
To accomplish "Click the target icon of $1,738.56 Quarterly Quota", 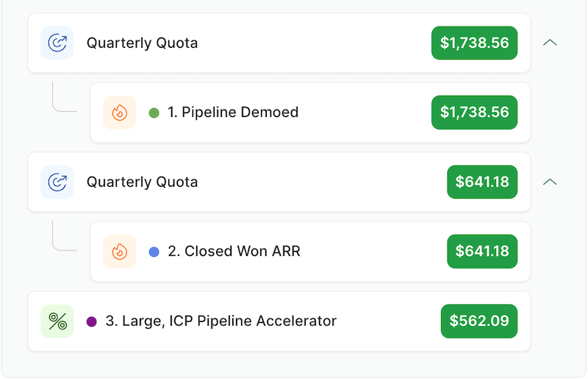I will pyautogui.click(x=57, y=43).
